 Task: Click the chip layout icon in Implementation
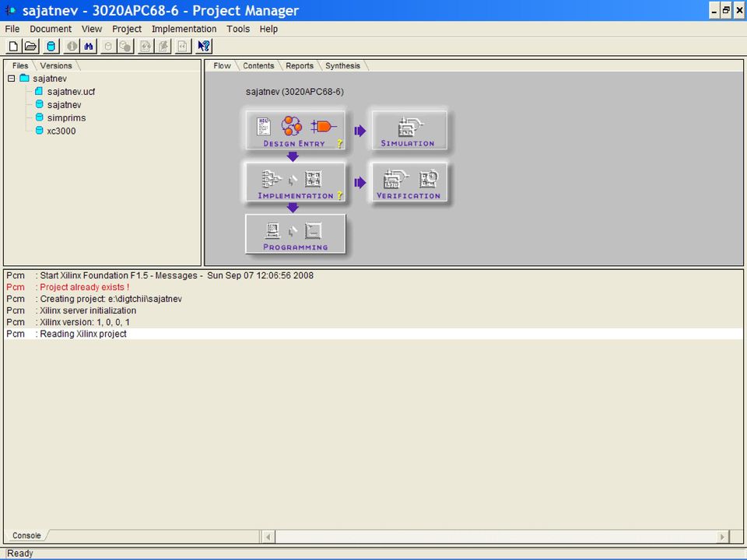(313, 179)
